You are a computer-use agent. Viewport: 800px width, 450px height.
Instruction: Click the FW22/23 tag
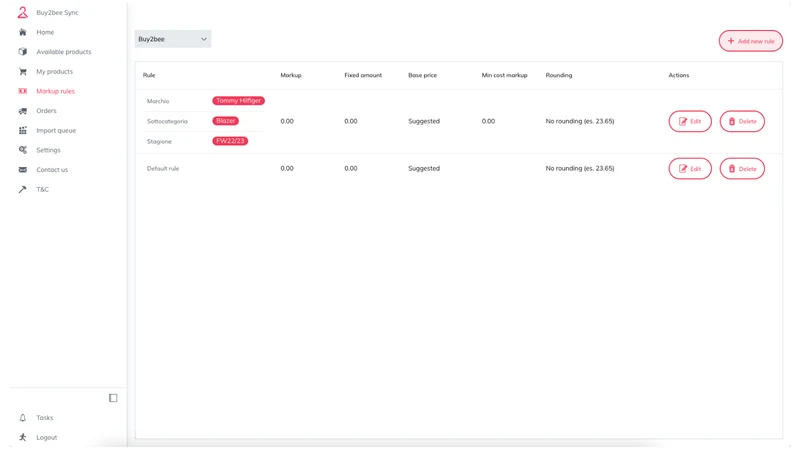point(230,141)
